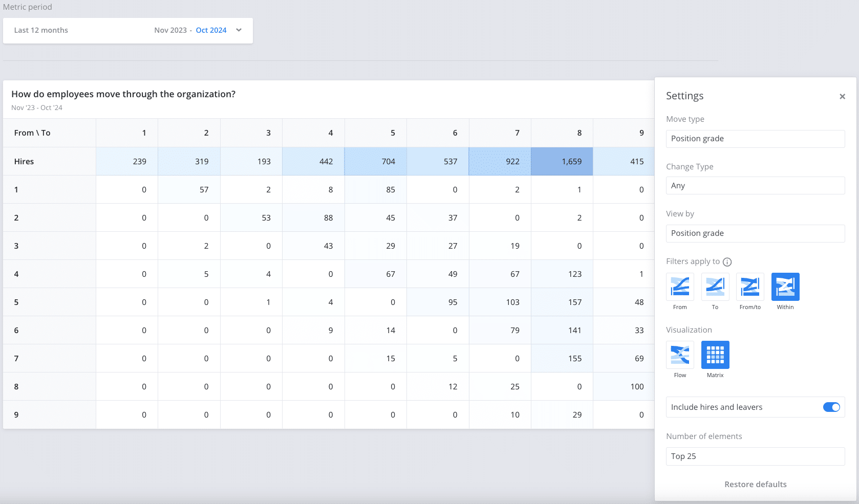Click the Hires row header cell
Image resolution: width=859 pixels, height=504 pixels.
[24, 161]
